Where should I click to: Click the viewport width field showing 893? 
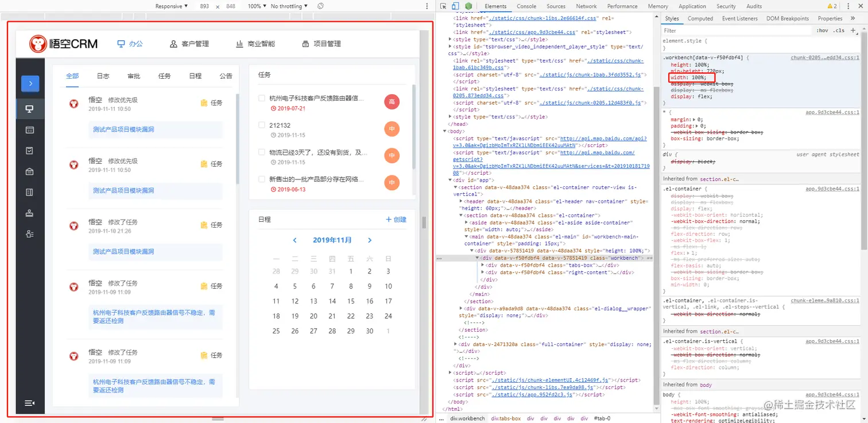[204, 6]
